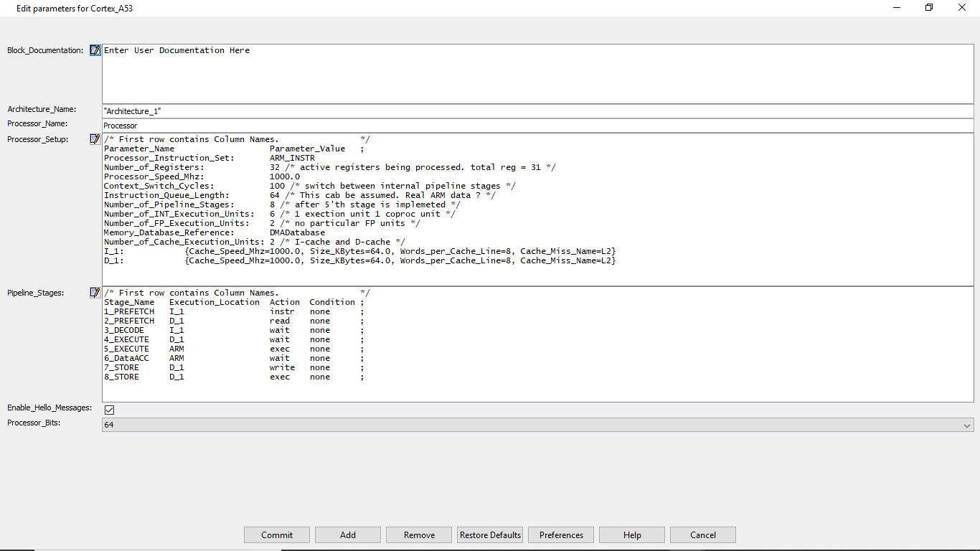Image resolution: width=980 pixels, height=551 pixels.
Task: Open the Preferences dialog
Action: [561, 535]
